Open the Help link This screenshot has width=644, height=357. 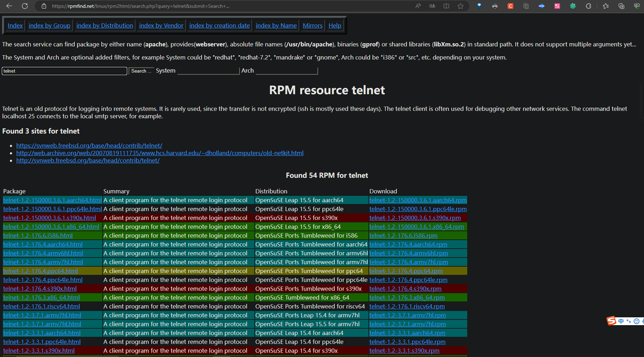[335, 25]
